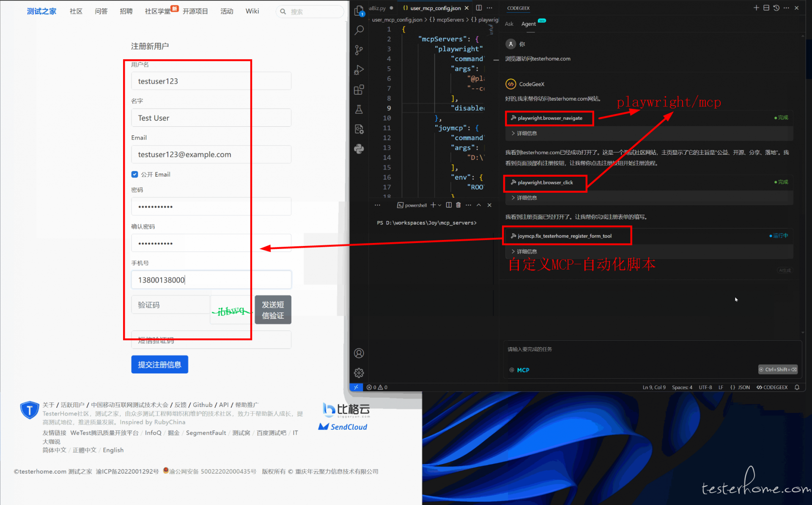Maximize terminal panel with up chevron

point(479,205)
